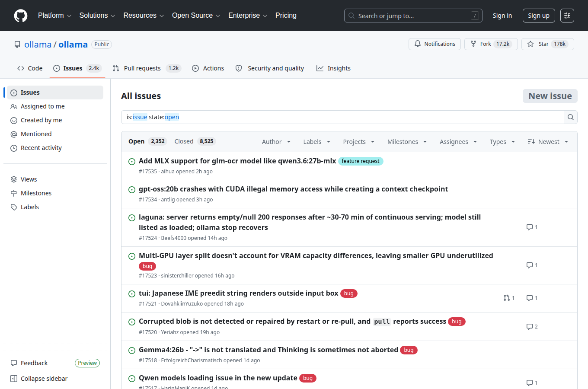Click the Assigned to me people icon
This screenshot has height=389, width=588.
click(14, 106)
